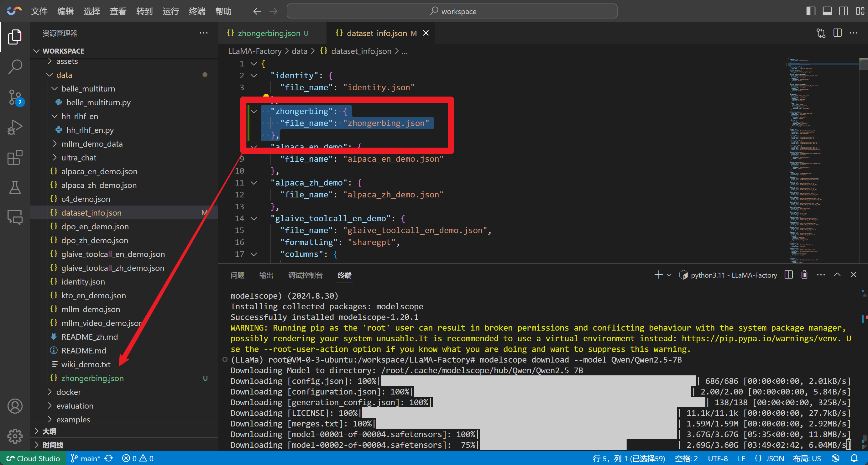Toggle primary sidebar visibility
This screenshot has width=868, height=465.
[x=811, y=11]
